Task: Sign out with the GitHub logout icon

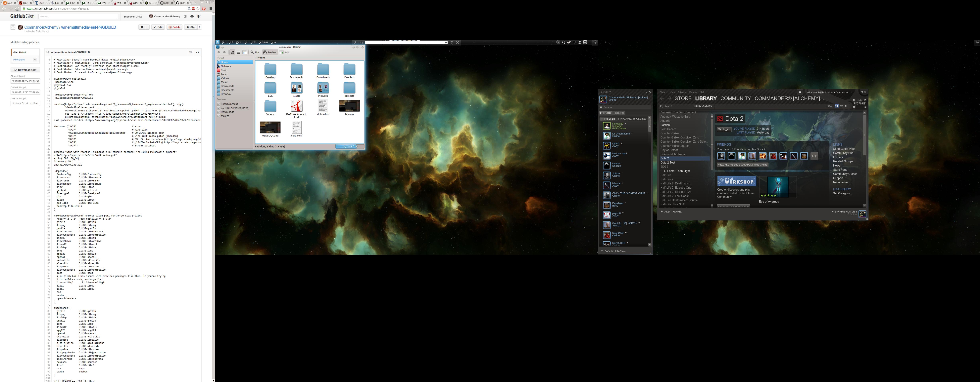Action: point(199,16)
